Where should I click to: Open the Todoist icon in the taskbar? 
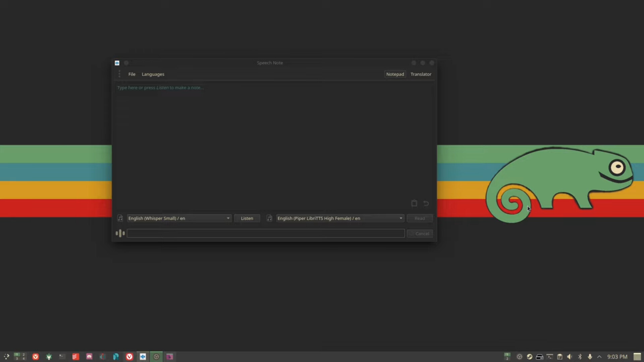[75, 357]
